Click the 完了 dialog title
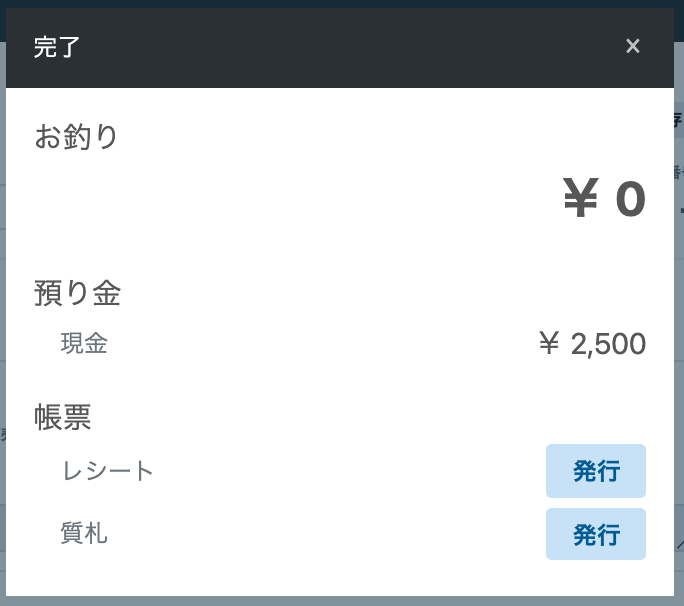 coord(57,47)
